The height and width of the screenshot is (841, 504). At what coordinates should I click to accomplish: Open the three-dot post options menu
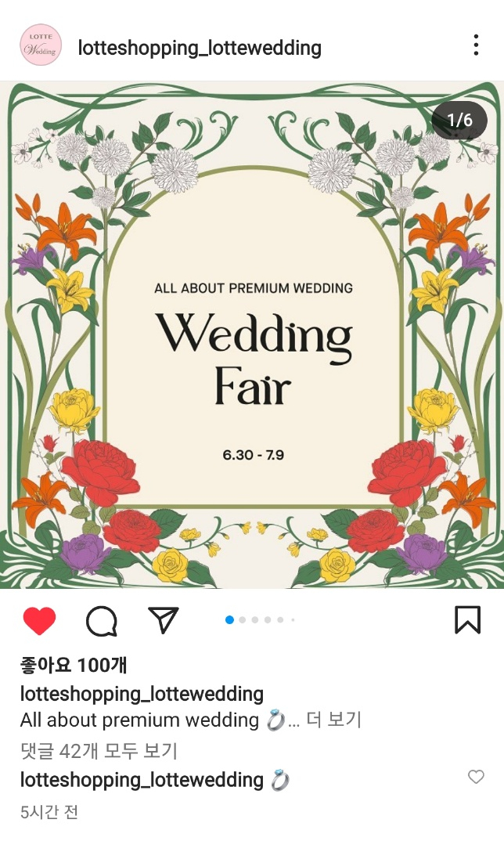point(476,45)
